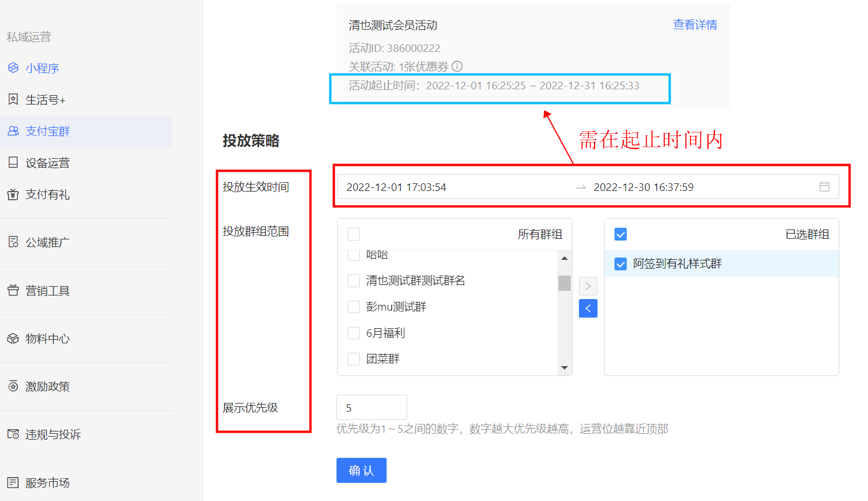Click the 展示优先级 input field

371,408
